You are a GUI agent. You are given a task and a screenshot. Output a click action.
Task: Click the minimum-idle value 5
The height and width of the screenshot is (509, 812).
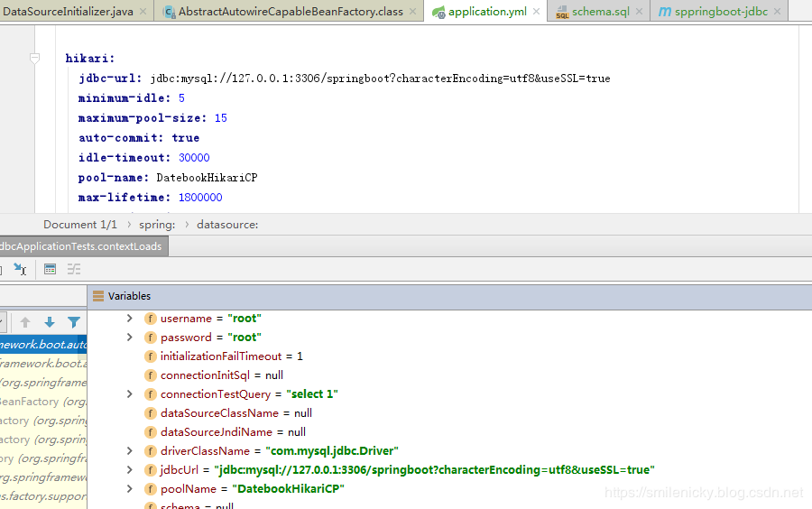click(181, 98)
